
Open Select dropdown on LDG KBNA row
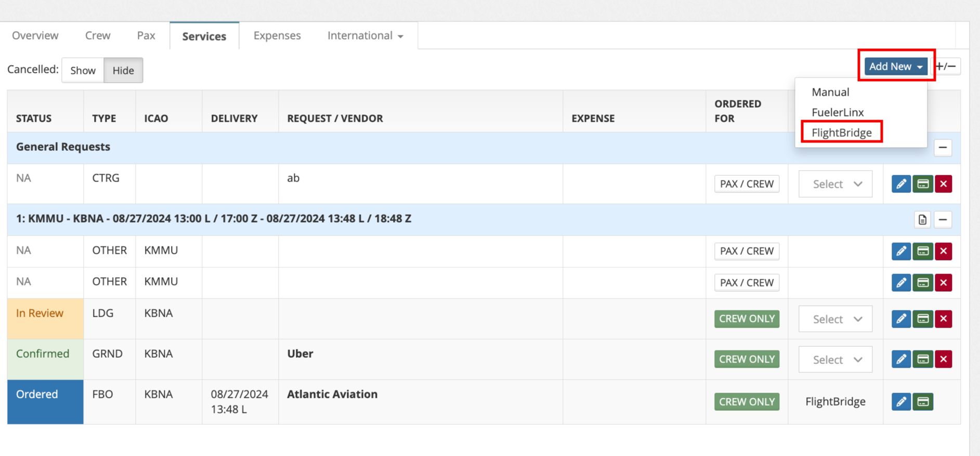835,319
